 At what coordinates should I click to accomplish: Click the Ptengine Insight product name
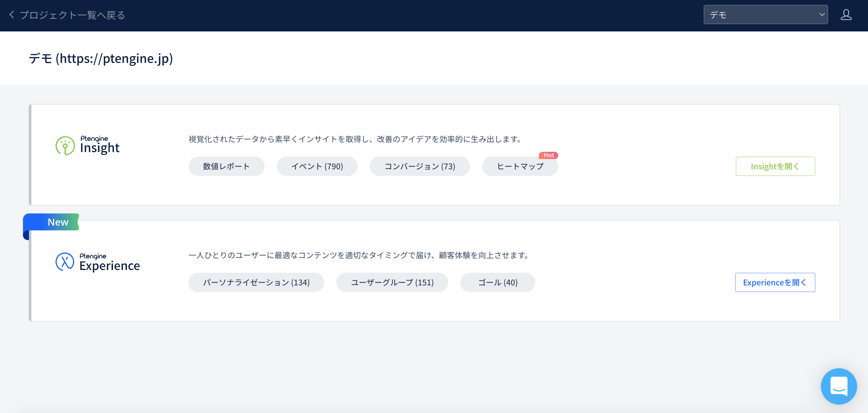pyautogui.click(x=100, y=145)
